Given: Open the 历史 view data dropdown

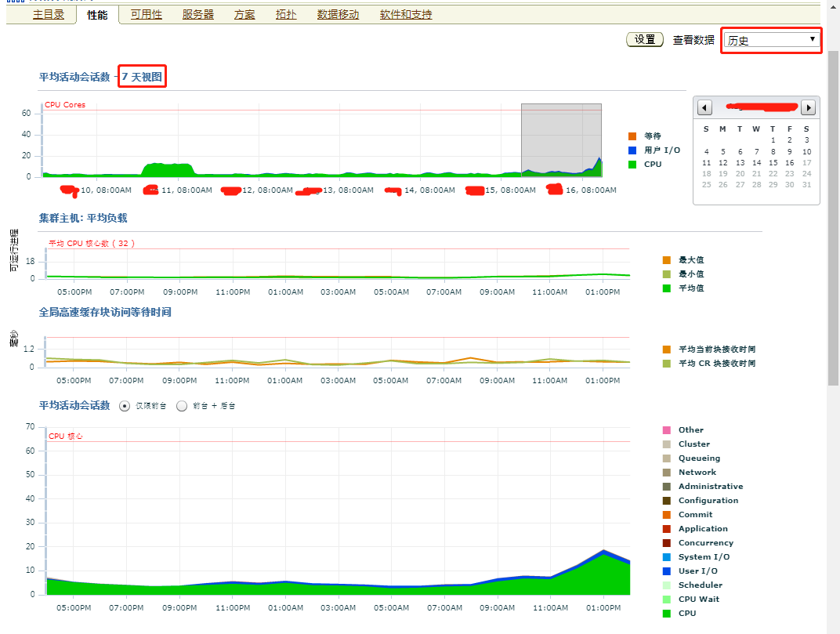Looking at the screenshot, I should pyautogui.click(x=770, y=39).
